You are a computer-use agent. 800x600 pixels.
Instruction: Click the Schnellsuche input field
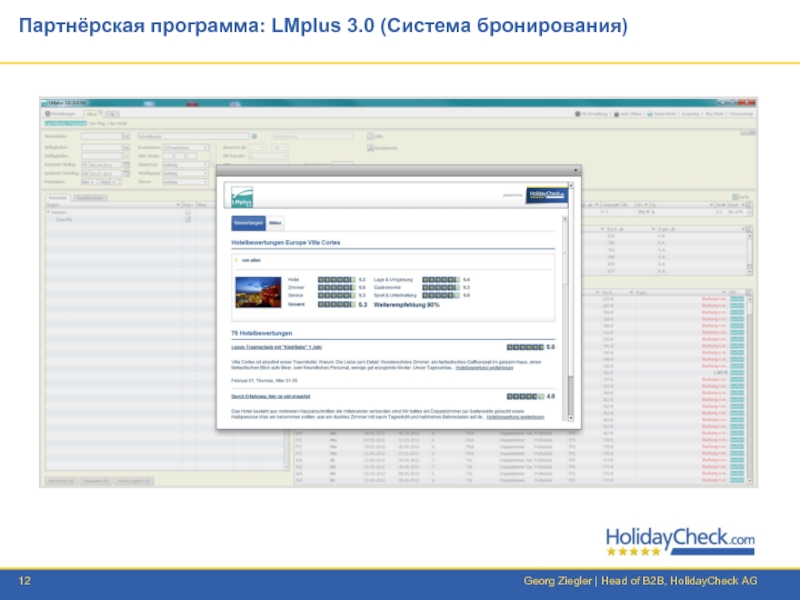pos(193,136)
